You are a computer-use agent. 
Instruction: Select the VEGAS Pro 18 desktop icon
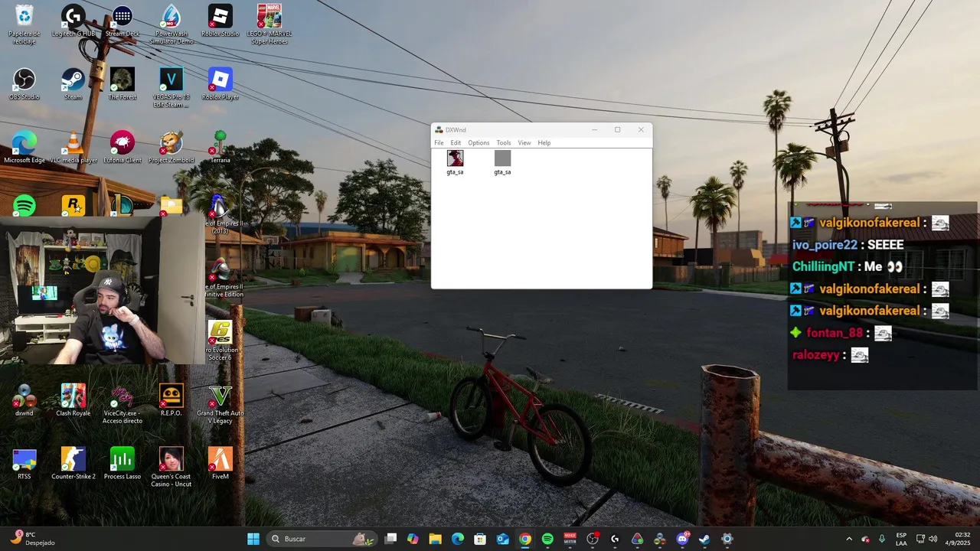pos(171,88)
